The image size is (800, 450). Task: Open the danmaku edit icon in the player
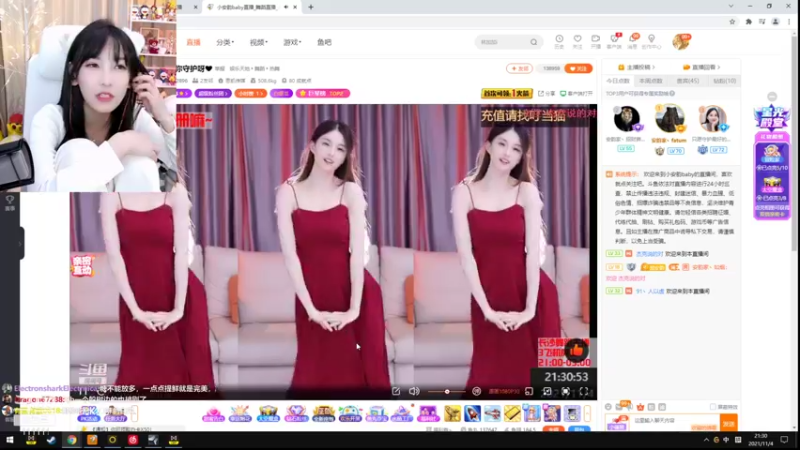[x=396, y=391]
